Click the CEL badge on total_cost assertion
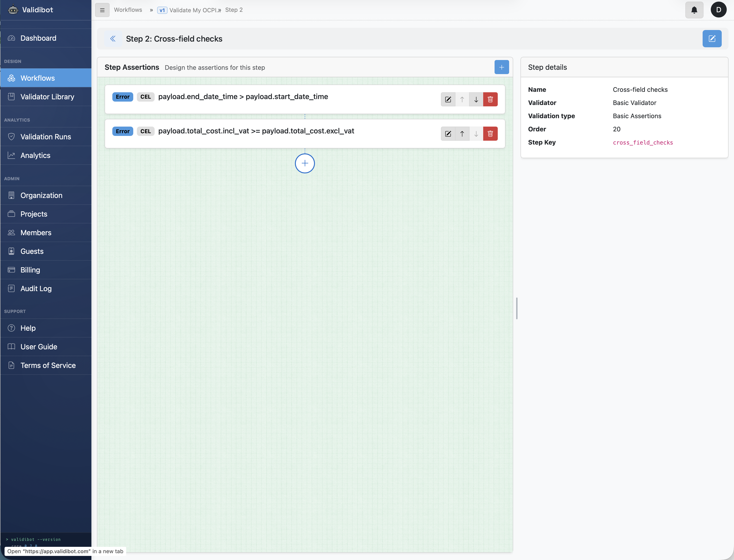The width and height of the screenshot is (734, 560). pos(145,131)
